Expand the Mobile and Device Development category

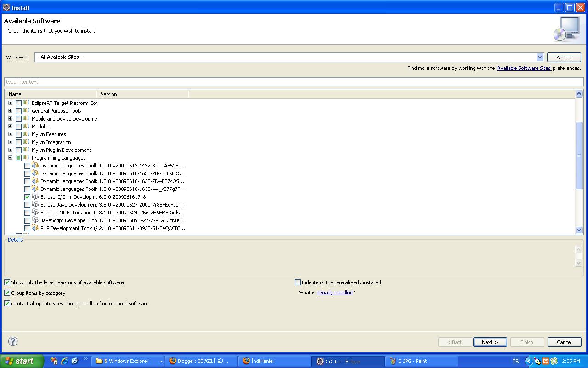coord(10,119)
